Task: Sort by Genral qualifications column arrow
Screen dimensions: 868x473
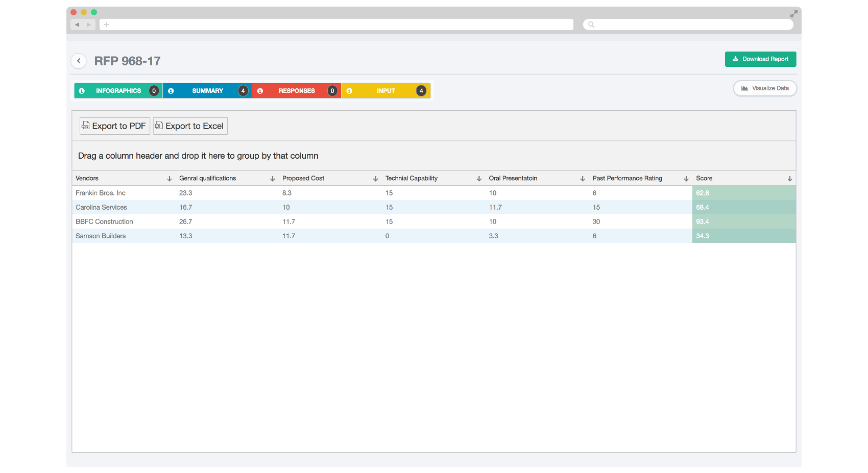Action: (x=273, y=179)
